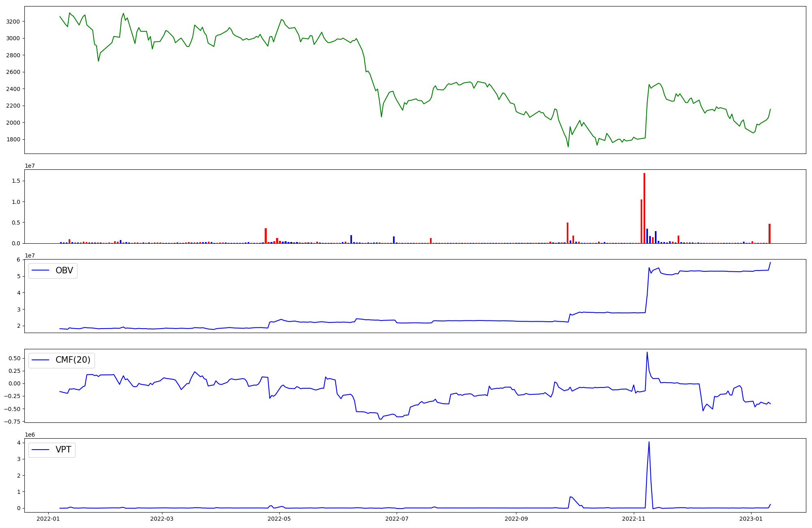
Task: Select the 2022-11 x-axis date label
Action: pos(633,518)
